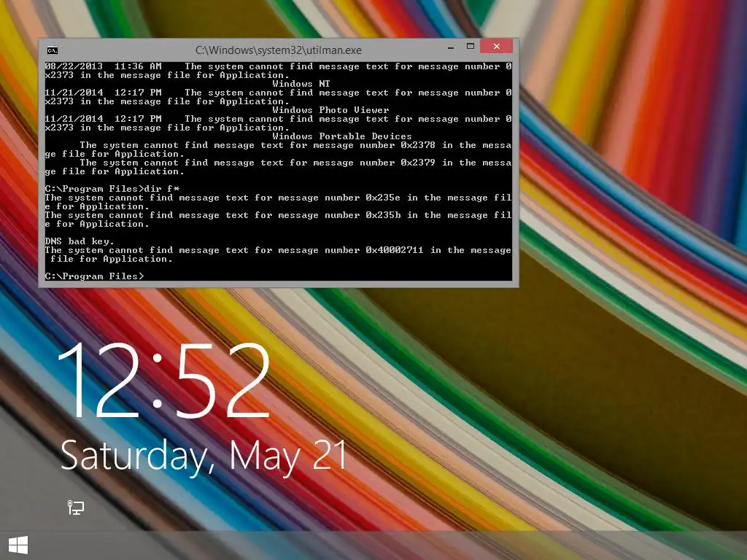The width and height of the screenshot is (747, 560).
Task: Click message number 0x2378 text
Action: 418,145
